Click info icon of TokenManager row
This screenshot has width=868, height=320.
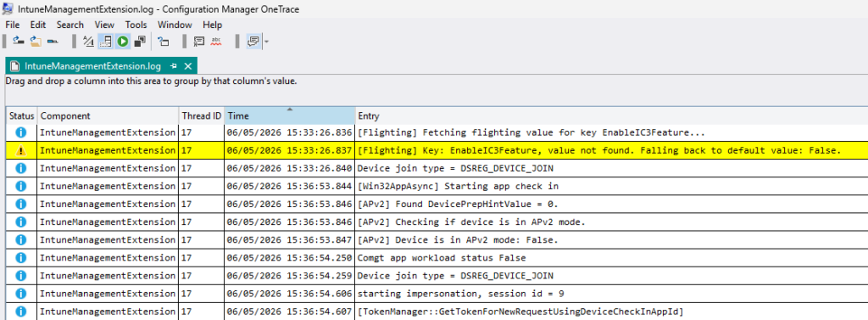click(21, 312)
